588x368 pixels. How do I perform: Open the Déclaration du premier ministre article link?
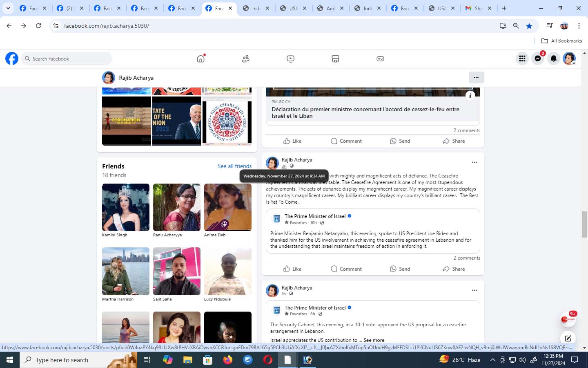pos(365,112)
